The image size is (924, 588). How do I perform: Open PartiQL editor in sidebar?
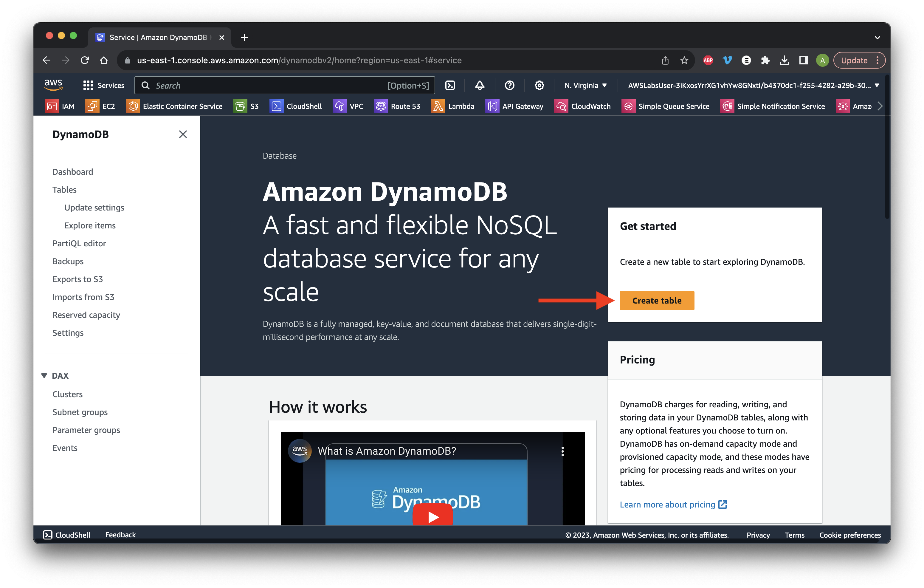(x=79, y=243)
